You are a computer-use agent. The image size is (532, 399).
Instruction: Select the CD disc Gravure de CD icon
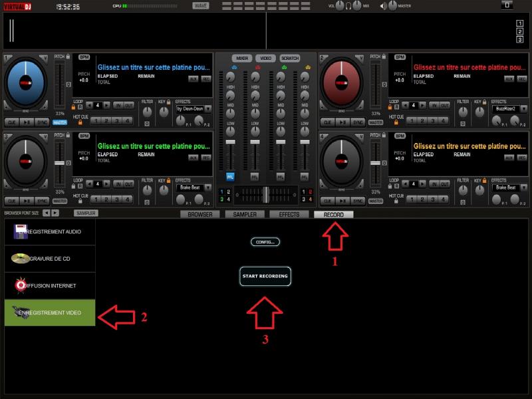click(x=20, y=259)
